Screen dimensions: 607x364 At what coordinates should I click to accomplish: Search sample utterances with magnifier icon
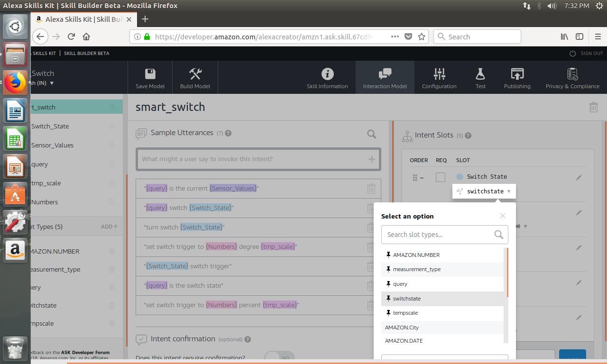pyautogui.click(x=372, y=134)
